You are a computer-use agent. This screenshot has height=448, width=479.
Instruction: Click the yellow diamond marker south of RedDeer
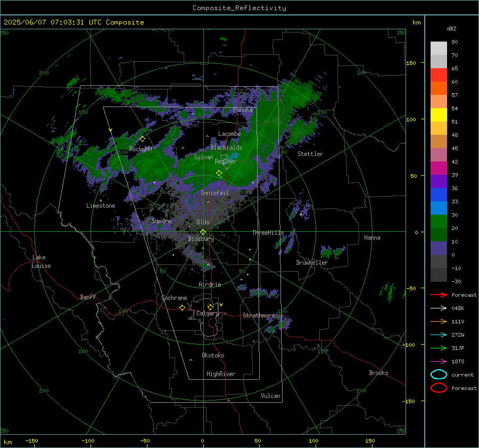point(219,173)
